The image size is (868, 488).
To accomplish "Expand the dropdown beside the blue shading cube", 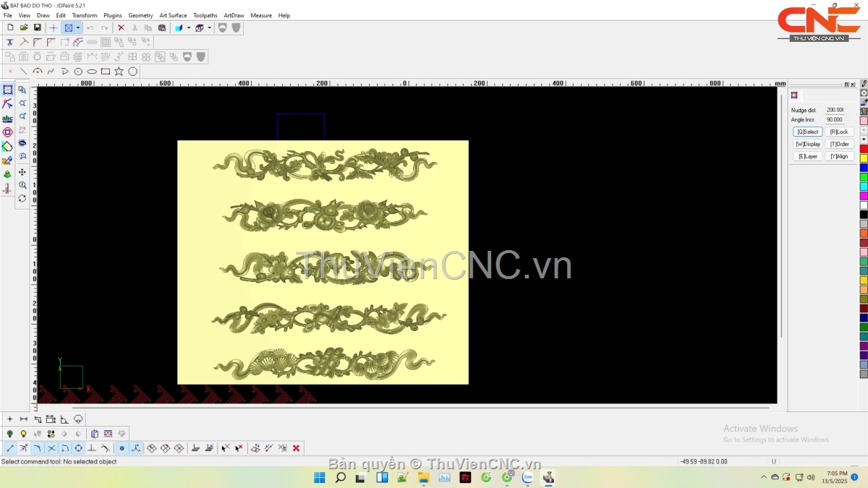I will 189,27.
